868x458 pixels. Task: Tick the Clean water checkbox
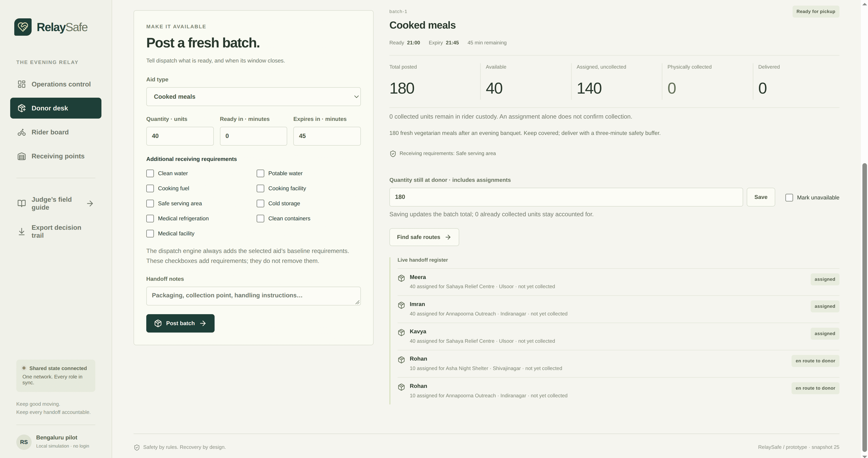tap(150, 173)
